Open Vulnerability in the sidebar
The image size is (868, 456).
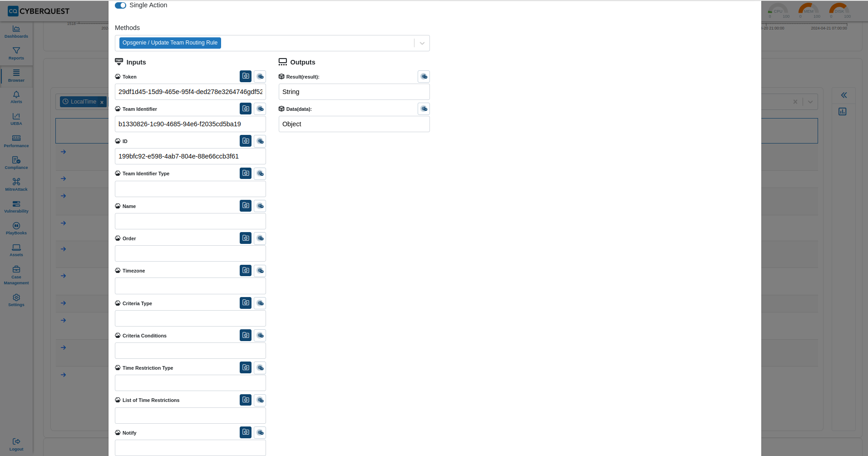[x=16, y=207]
